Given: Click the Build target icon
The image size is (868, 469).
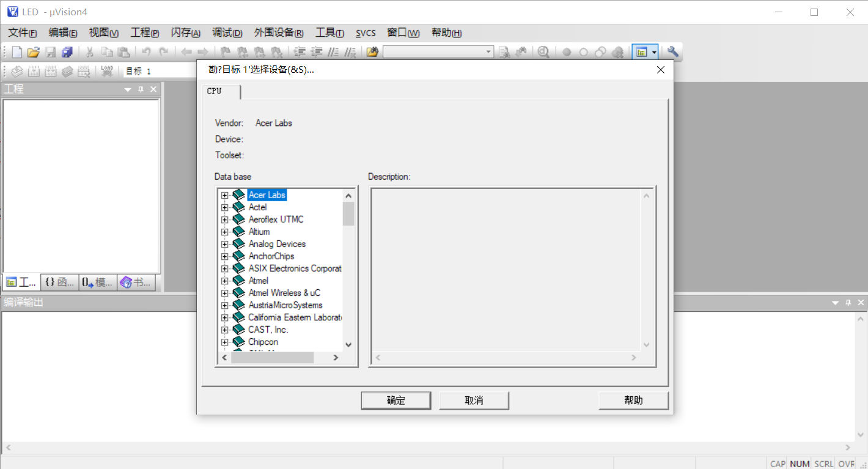Looking at the screenshot, I should [x=34, y=71].
